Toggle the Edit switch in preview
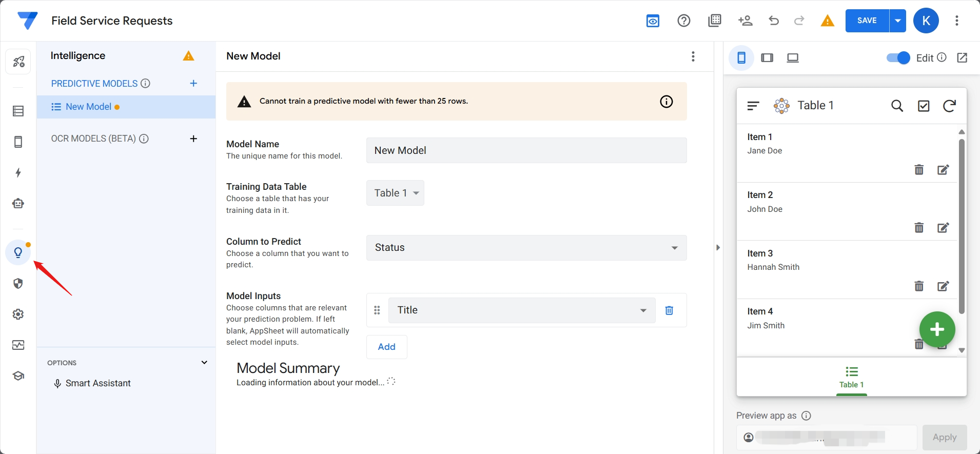 click(x=898, y=58)
